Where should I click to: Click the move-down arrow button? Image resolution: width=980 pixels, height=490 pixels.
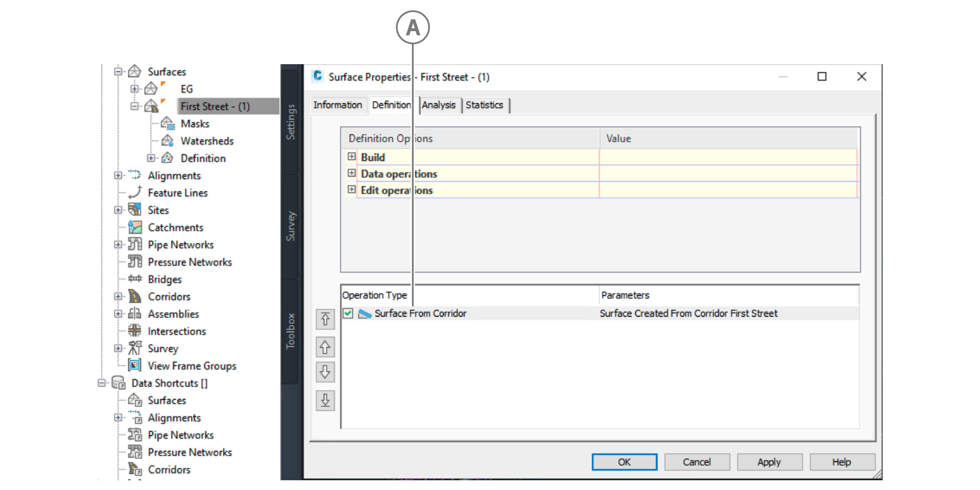point(325,372)
